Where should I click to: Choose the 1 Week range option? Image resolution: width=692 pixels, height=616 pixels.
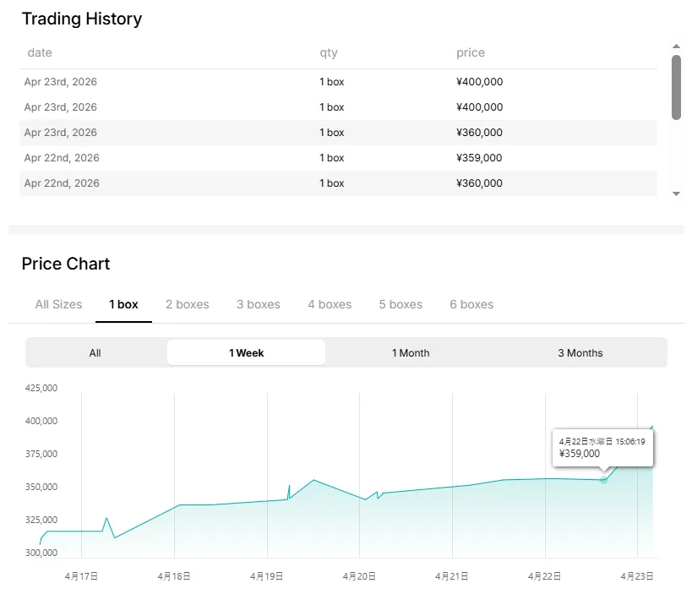(246, 352)
